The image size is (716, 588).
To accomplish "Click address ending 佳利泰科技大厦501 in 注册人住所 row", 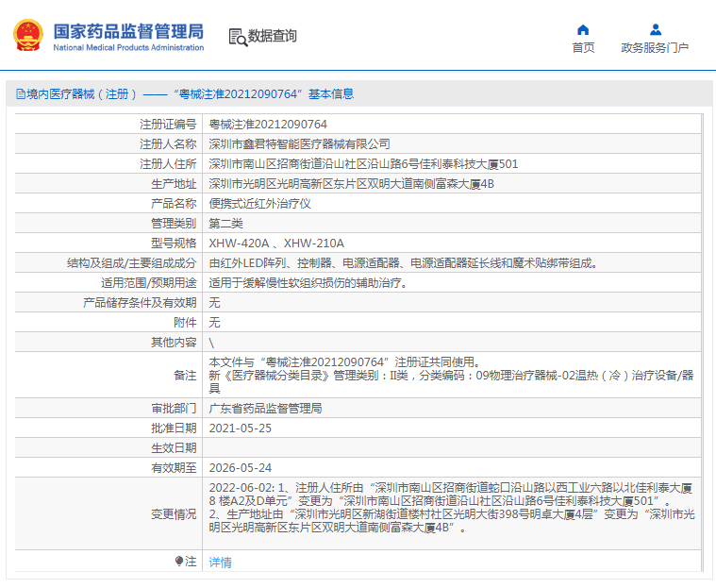I will 363,163.
